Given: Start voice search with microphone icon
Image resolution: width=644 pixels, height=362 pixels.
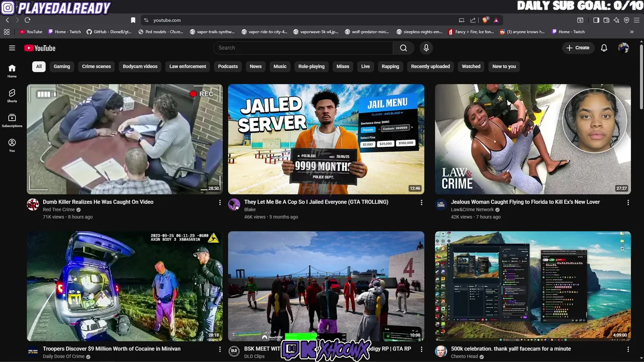Looking at the screenshot, I should (x=426, y=48).
